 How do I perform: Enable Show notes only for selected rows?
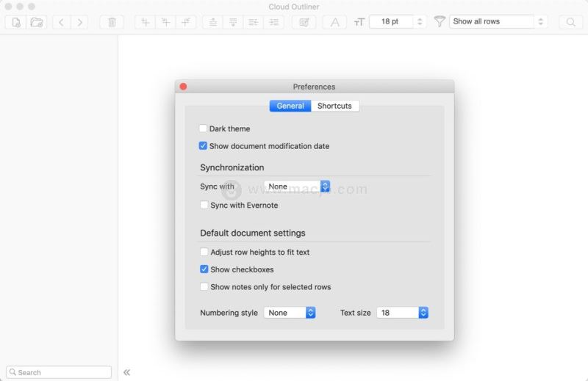pos(204,286)
